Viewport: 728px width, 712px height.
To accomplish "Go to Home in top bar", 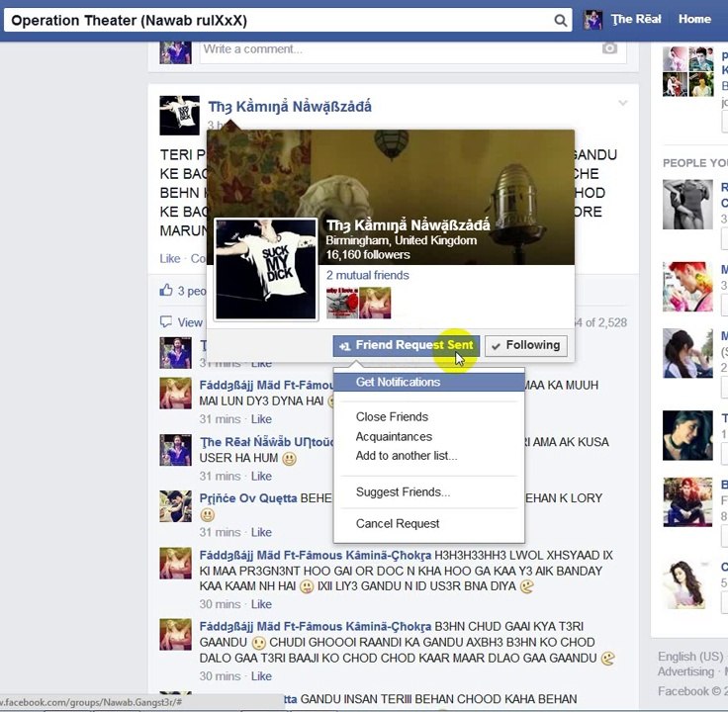I will tap(694, 19).
